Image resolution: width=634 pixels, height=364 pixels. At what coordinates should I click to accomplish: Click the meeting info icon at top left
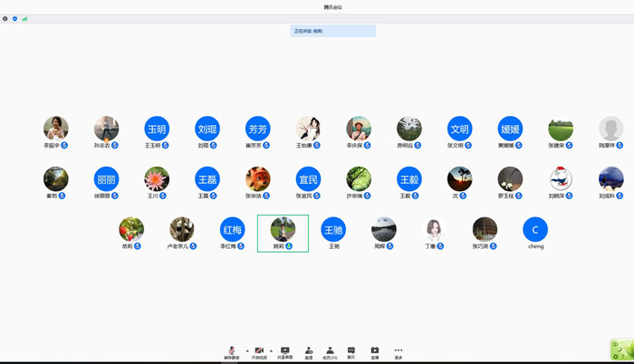click(x=5, y=18)
